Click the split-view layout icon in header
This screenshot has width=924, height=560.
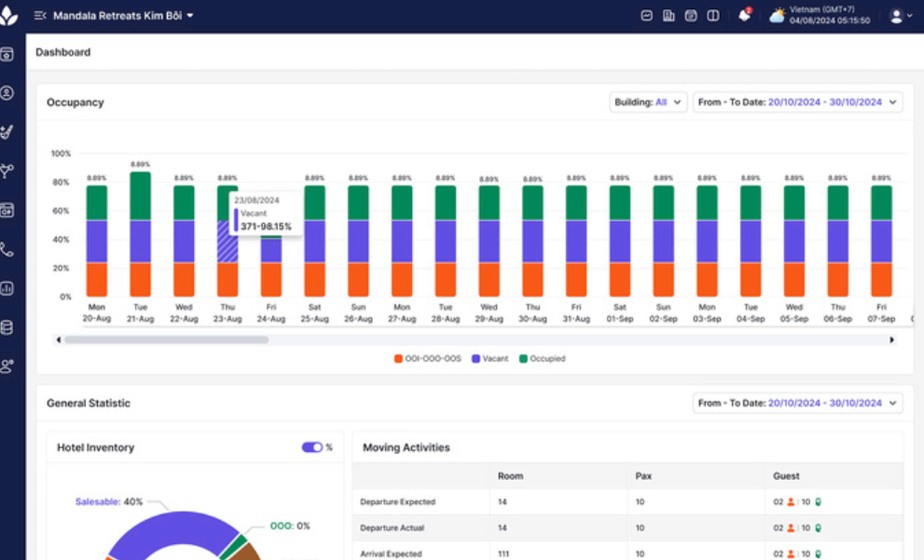(713, 16)
